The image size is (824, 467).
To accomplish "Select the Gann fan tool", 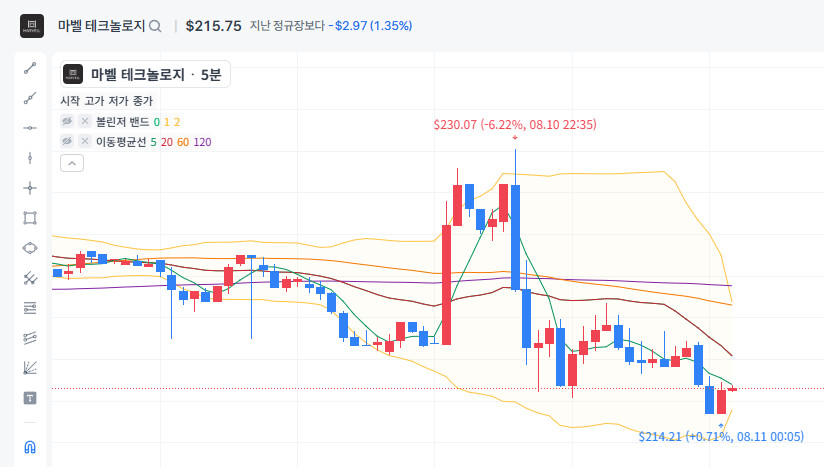I will [x=30, y=368].
